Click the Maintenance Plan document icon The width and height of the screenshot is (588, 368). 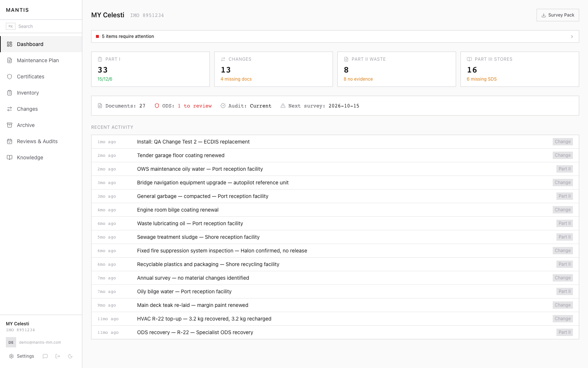point(10,60)
